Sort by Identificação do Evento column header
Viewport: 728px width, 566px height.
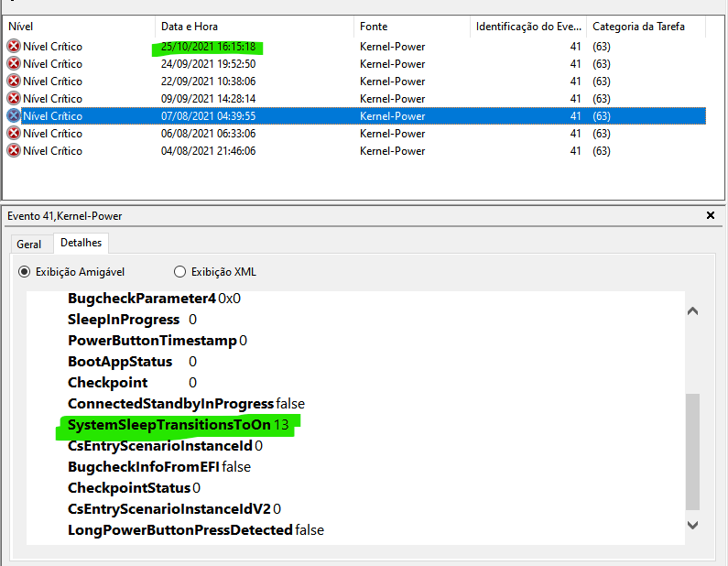528,27
